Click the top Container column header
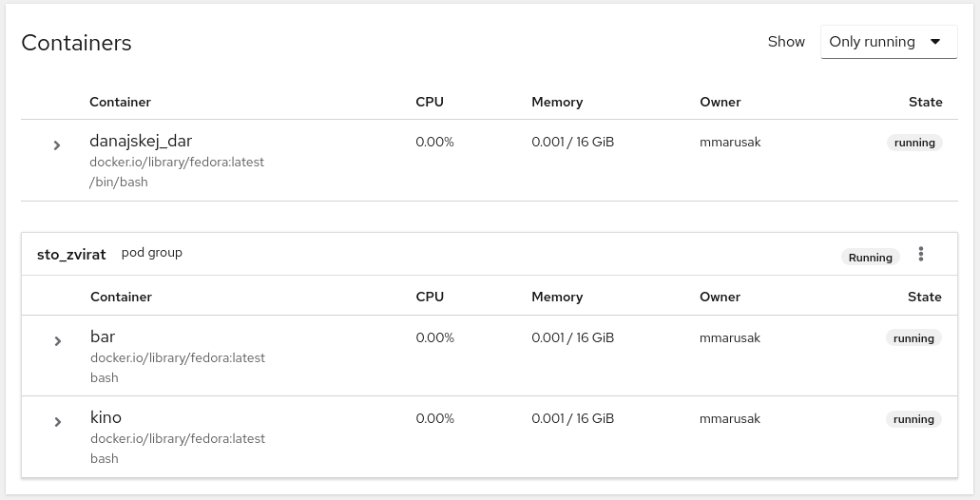The width and height of the screenshot is (980, 500). pyautogui.click(x=120, y=102)
